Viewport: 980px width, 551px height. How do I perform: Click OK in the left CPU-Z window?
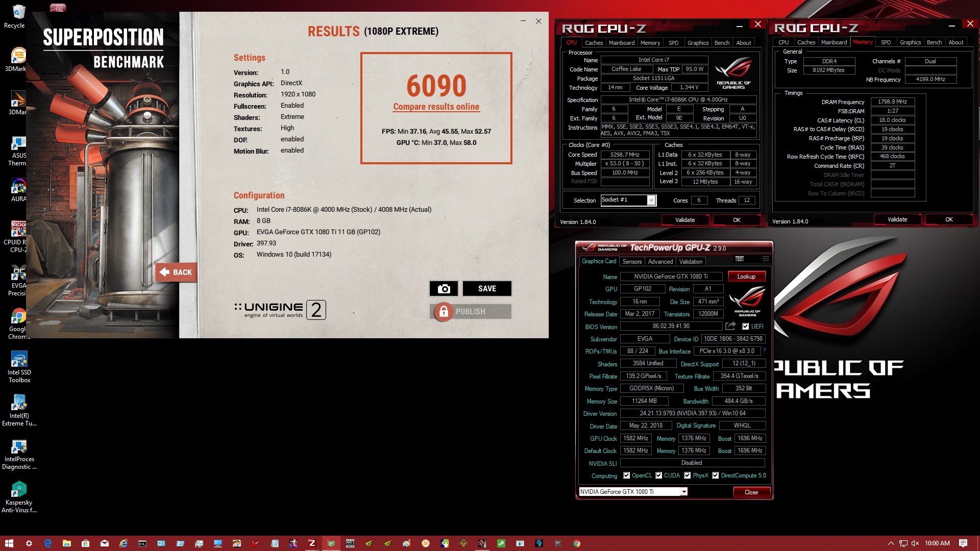click(x=737, y=220)
